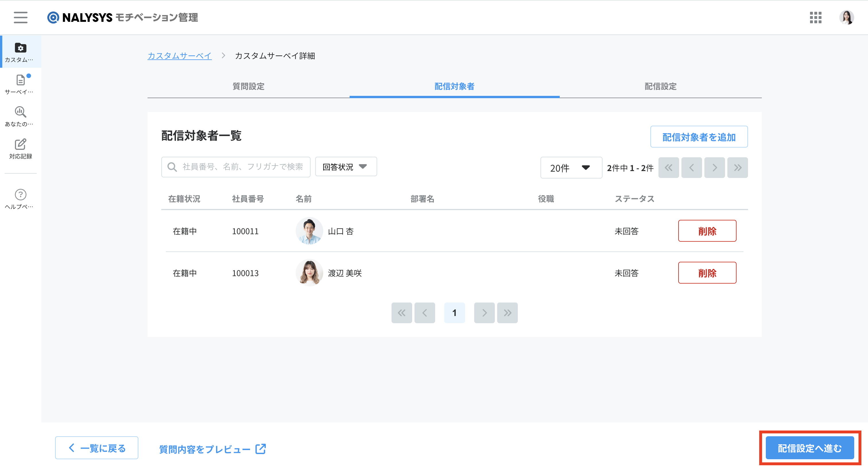Open 対応記録 in sidebar
The height and width of the screenshot is (473, 868).
[21, 149]
